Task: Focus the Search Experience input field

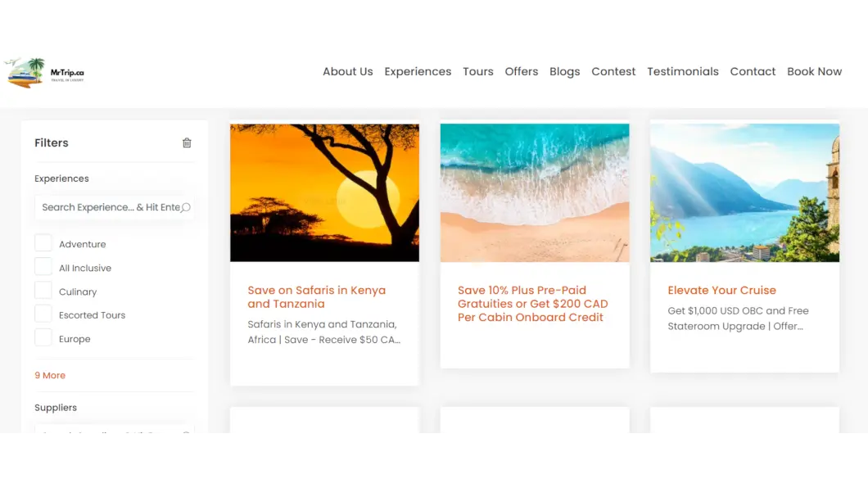Action: pyautogui.click(x=109, y=207)
